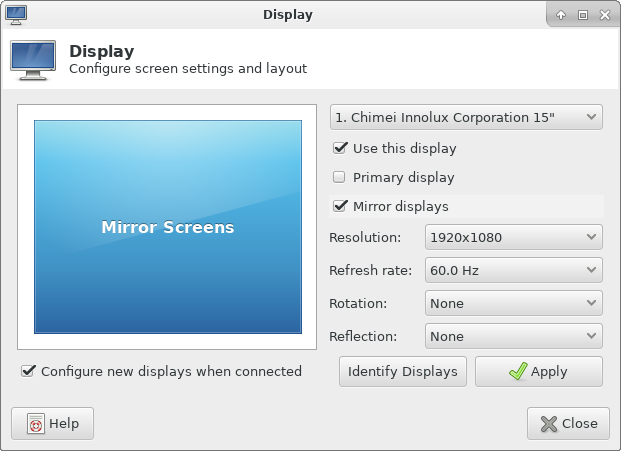Close the window using the title bar X
This screenshot has width=621, height=451.
[x=604, y=15]
